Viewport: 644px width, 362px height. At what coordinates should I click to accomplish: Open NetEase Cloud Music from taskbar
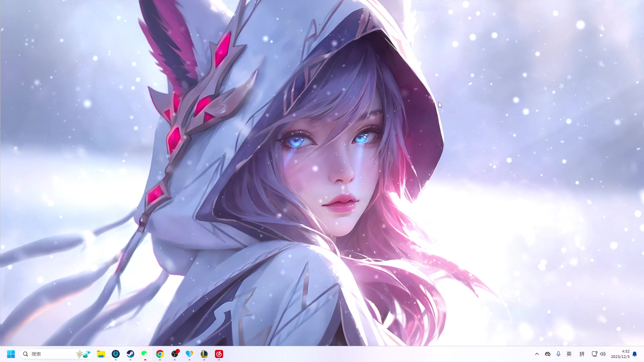click(219, 354)
